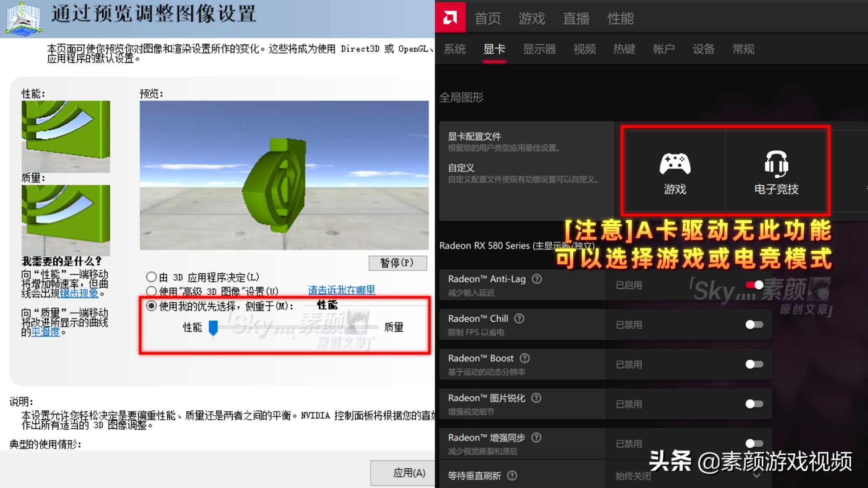Click the AMD logo icon
The height and width of the screenshot is (488, 868).
450,17
